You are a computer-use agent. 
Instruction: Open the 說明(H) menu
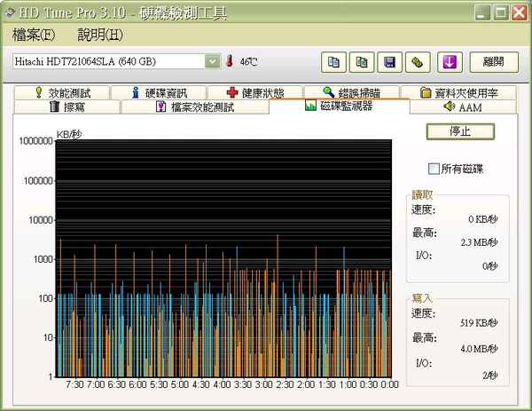click(x=100, y=36)
